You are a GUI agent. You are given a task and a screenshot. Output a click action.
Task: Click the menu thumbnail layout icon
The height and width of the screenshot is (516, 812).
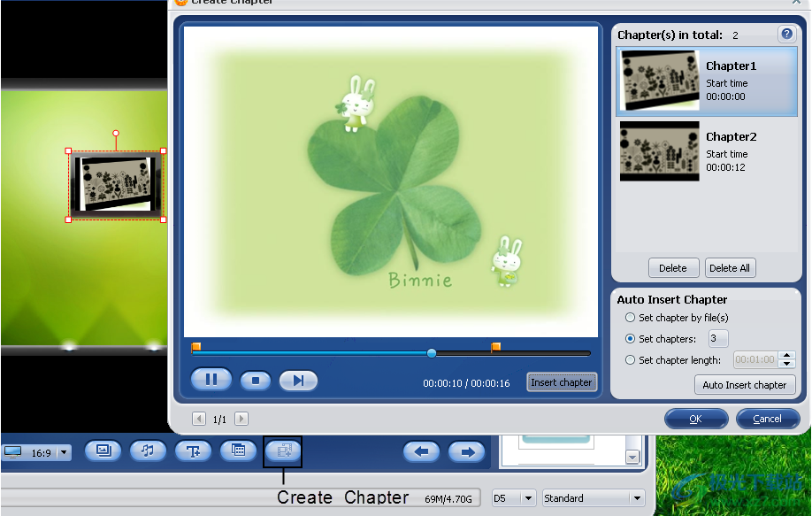(238, 451)
